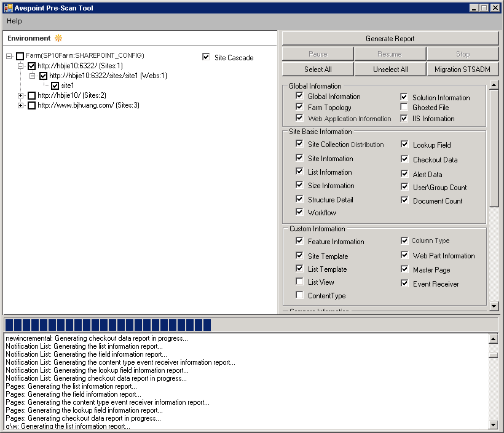Enable the Ghosted File option
This screenshot has height=433, width=504.
click(404, 108)
